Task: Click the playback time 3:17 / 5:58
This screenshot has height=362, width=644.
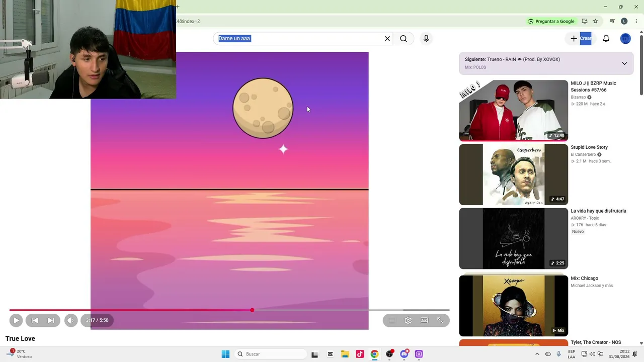Action: coord(97,320)
